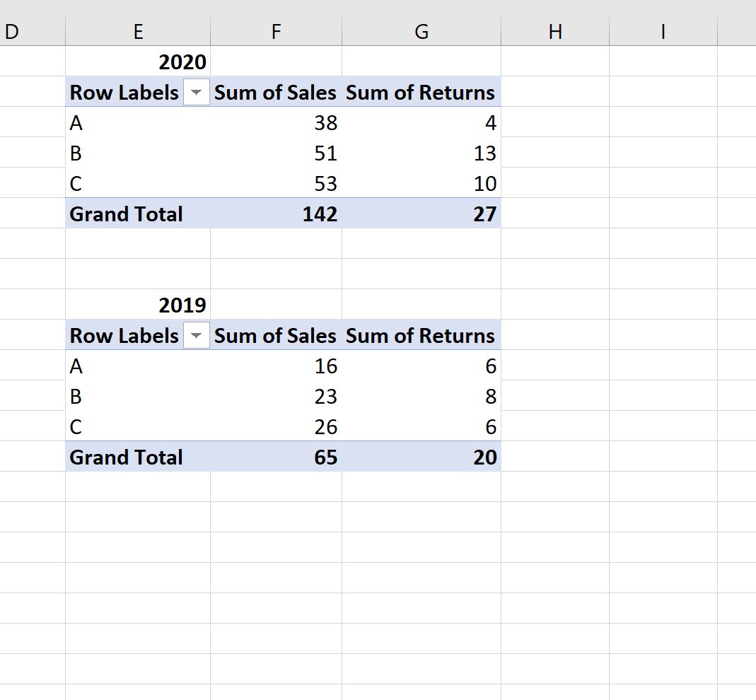The width and height of the screenshot is (756, 700).
Task: Select column header H
Action: [x=556, y=31]
